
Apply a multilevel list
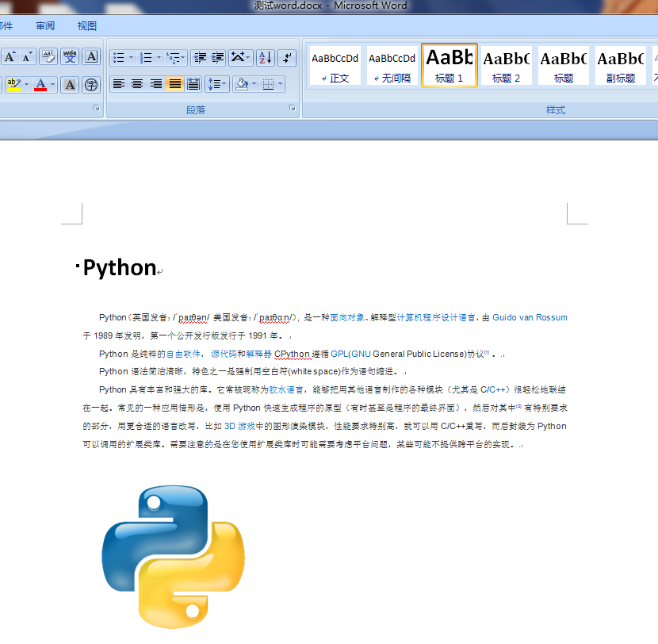[x=173, y=58]
